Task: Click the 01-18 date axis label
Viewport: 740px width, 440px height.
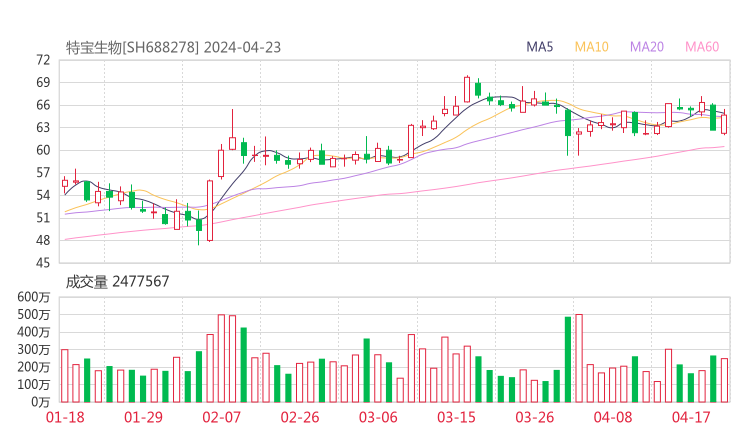Action: click(65, 417)
